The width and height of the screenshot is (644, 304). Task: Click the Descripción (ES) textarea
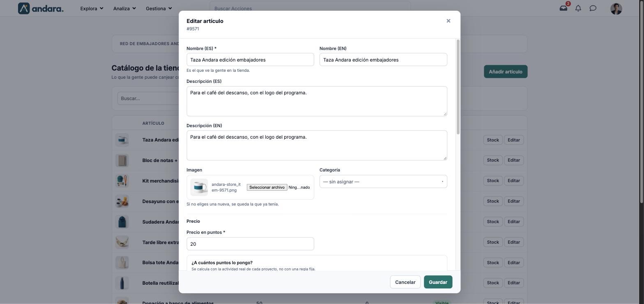click(317, 101)
